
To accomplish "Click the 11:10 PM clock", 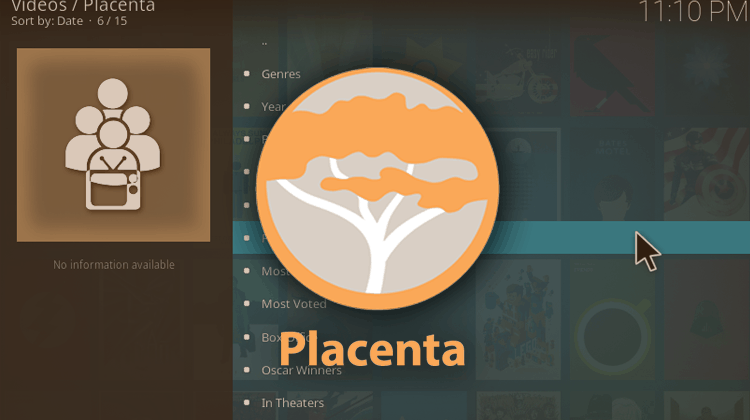I will [694, 11].
